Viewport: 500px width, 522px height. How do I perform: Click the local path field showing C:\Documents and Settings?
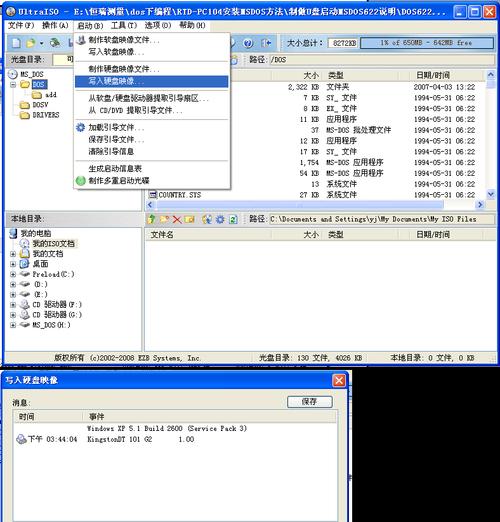point(381,219)
